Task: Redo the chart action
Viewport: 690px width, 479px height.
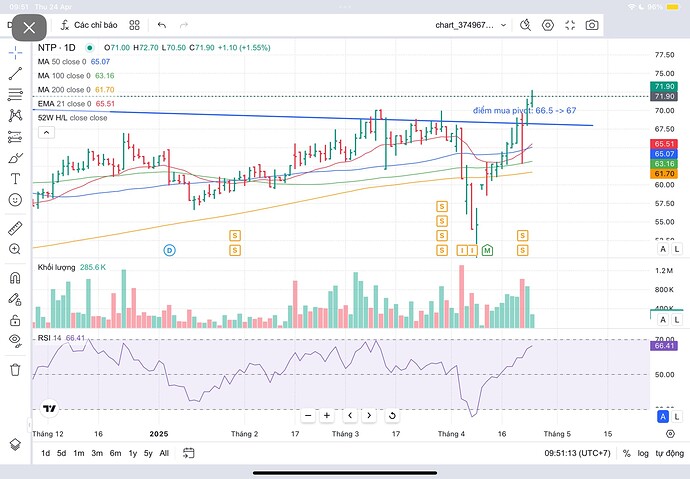Action: (184, 25)
